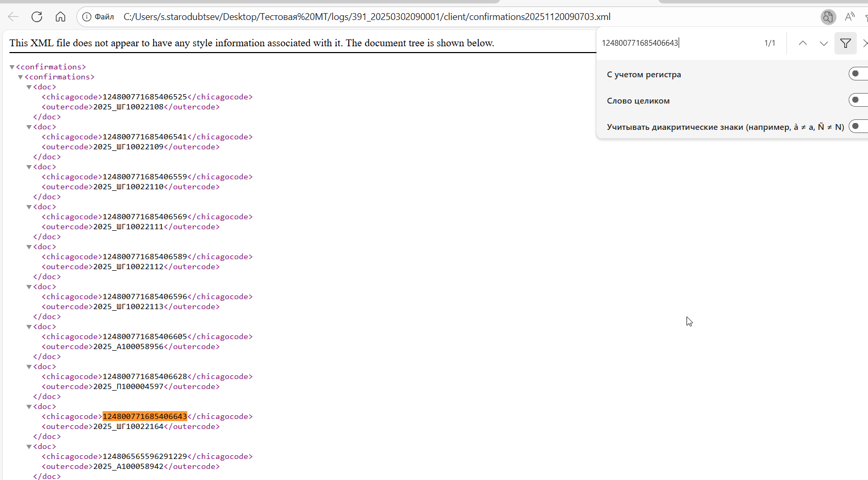Viewport: 868px width, 480px height.
Task: Click chicagocode value 124800771685406589
Action: click(x=145, y=257)
